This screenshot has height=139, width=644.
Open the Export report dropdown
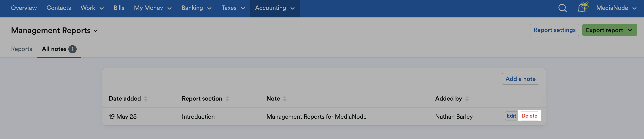click(x=609, y=30)
